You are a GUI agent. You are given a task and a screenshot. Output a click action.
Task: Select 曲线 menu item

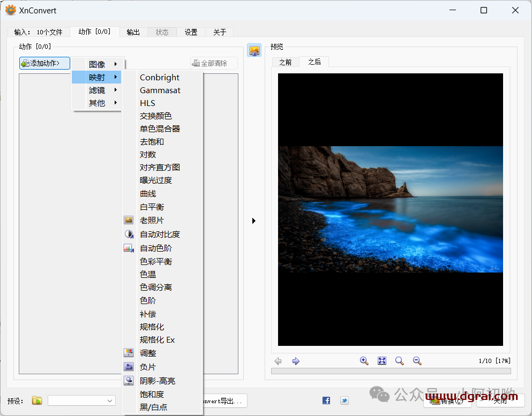click(x=162, y=194)
